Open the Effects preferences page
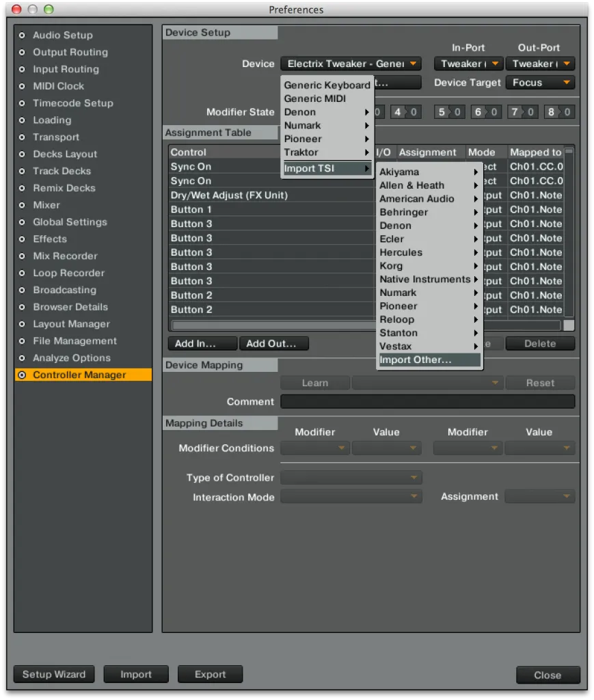 point(49,239)
